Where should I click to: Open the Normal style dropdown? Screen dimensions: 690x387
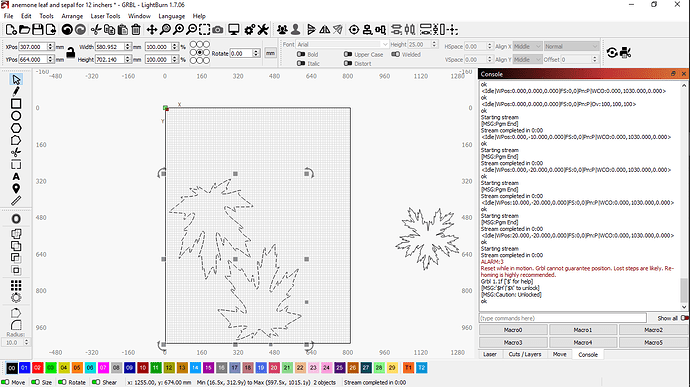[571, 46]
